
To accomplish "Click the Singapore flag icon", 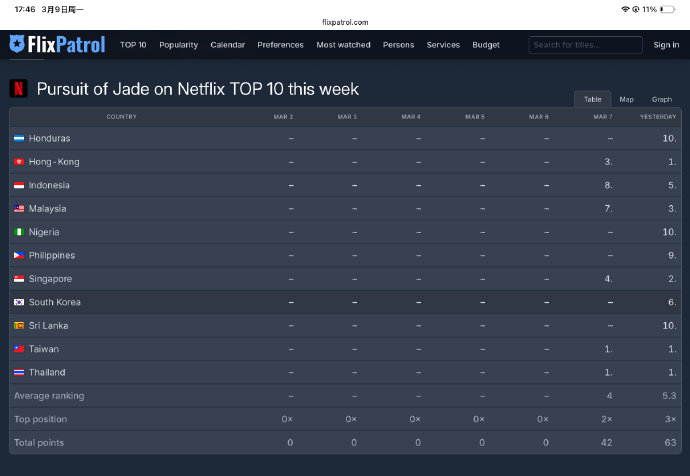I will click(x=19, y=279).
